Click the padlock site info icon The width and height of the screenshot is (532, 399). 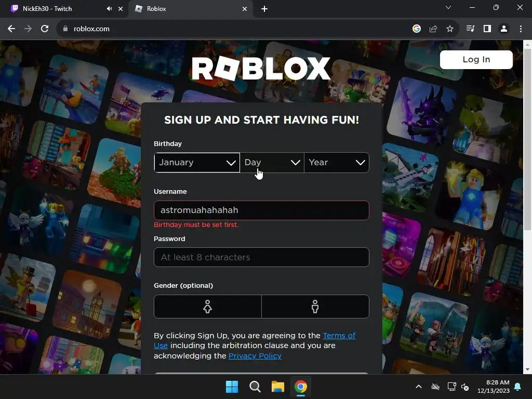(x=65, y=29)
